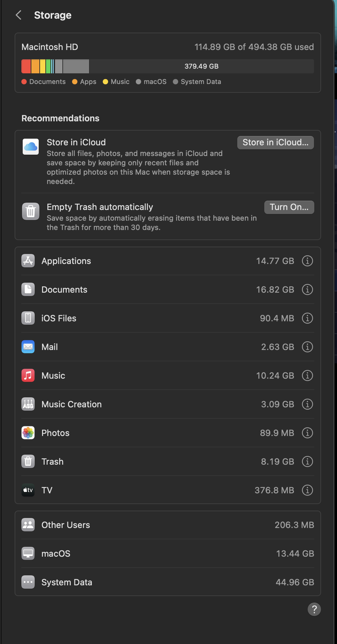Click the Apps legend label
The width and height of the screenshot is (337, 644).
tap(88, 82)
